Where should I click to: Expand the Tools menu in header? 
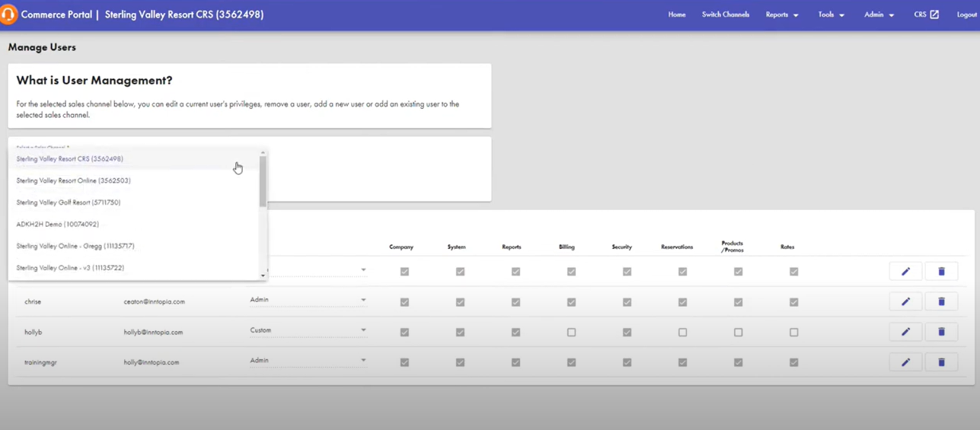(x=831, y=14)
